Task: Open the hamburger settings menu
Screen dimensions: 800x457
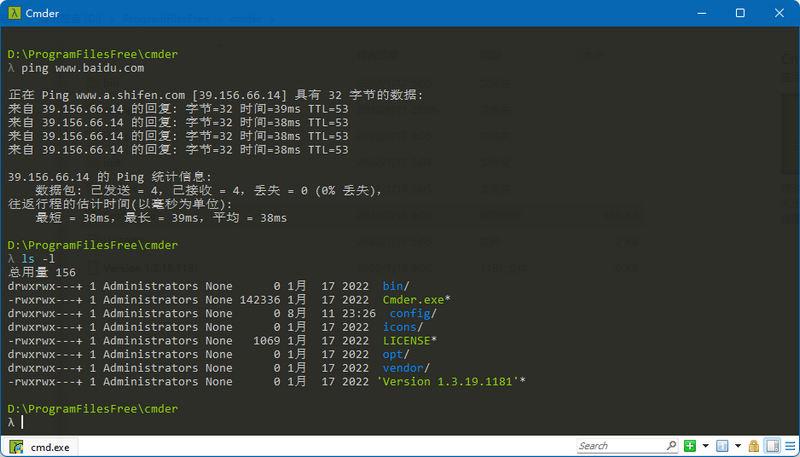Action: click(x=790, y=446)
